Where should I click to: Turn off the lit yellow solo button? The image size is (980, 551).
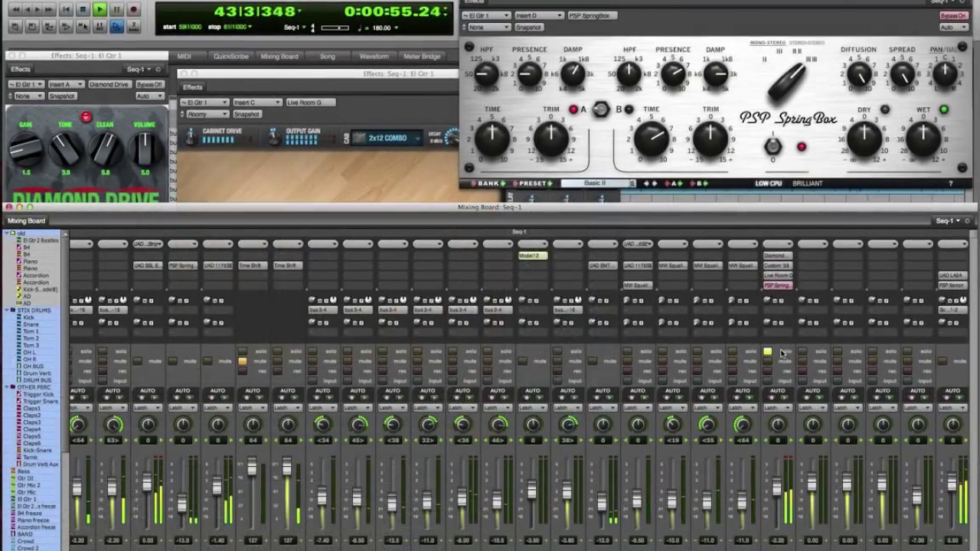pos(768,352)
